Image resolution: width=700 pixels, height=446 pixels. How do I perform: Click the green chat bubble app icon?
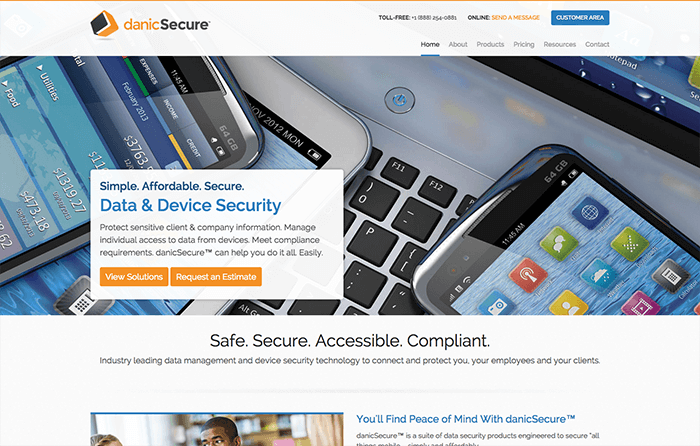(x=558, y=244)
